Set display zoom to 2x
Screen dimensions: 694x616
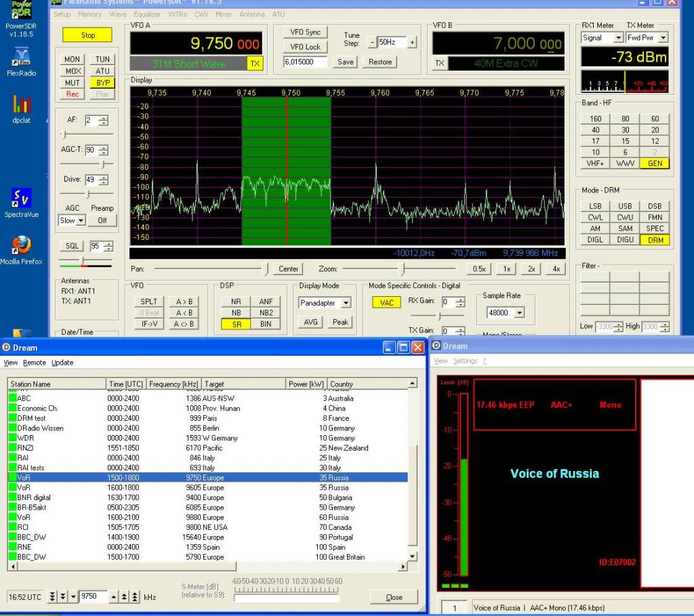tap(531, 269)
